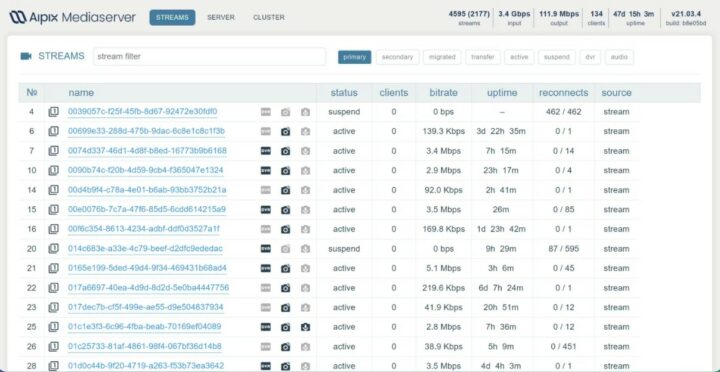Click DVR icon for stream 014c683e
Viewport: 720px width, 372px height.
pos(266,248)
